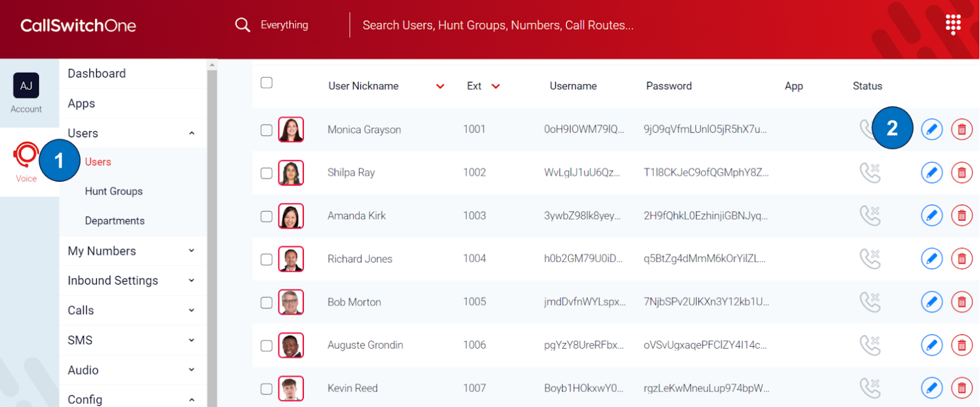Open Dashboard in sidebar
Viewport: 980px width, 407px height.
pyautogui.click(x=97, y=73)
